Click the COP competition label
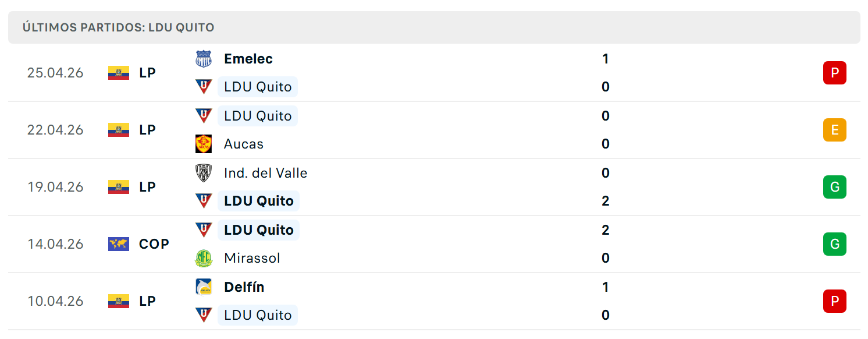Viewport: 868px width, 339px height. [154, 244]
